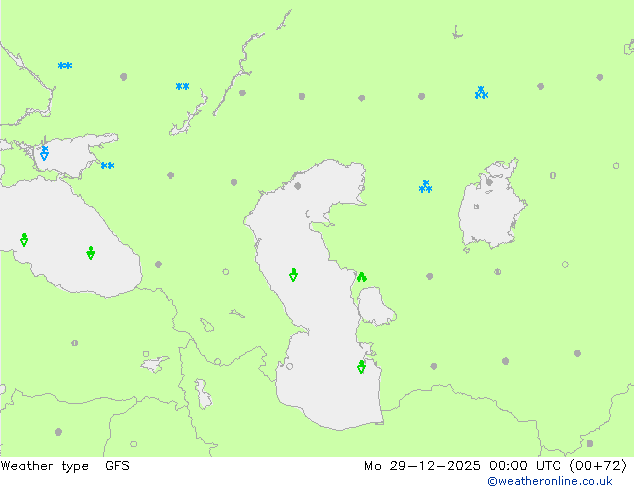
Task: Click the open circle marker on the south-western Caspian coast
Action: (x=290, y=366)
